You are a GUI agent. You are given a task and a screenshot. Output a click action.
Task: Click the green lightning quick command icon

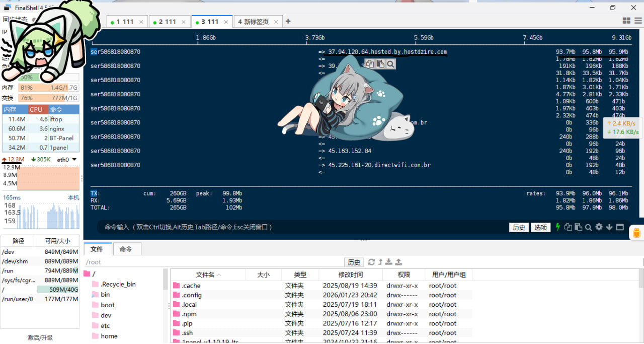point(557,227)
